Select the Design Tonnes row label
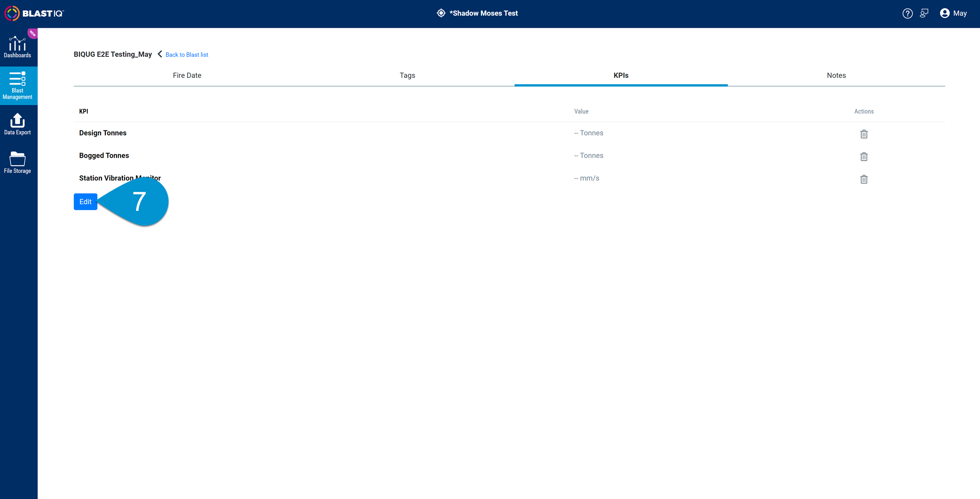Viewport: 980px width, 499px height. (103, 133)
